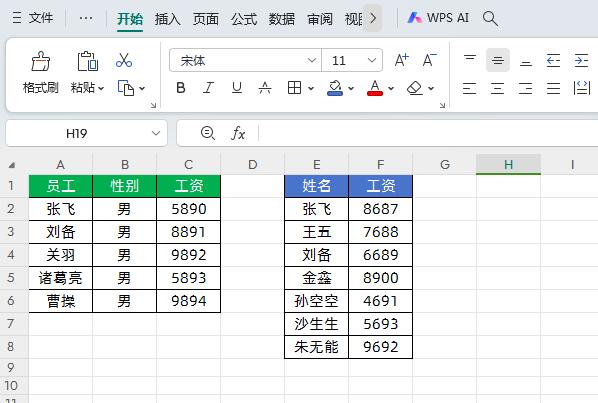Open the clear options dropdown arrow
The width and height of the screenshot is (598, 403).
pos(431,88)
